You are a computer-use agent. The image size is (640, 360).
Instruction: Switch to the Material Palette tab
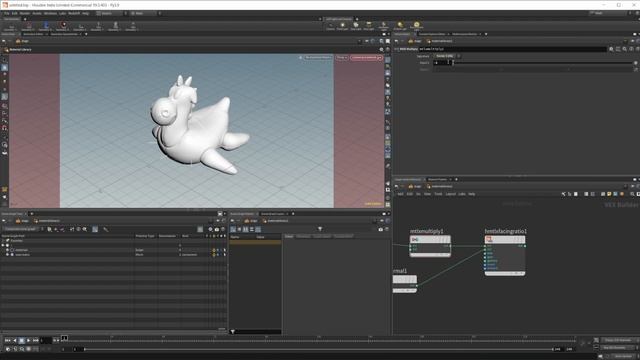(437, 179)
